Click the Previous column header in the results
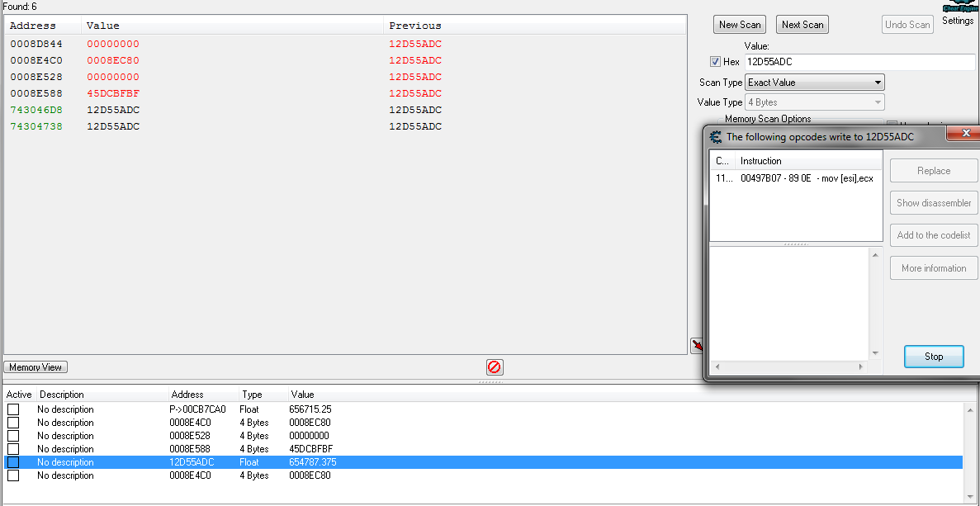 pos(415,26)
